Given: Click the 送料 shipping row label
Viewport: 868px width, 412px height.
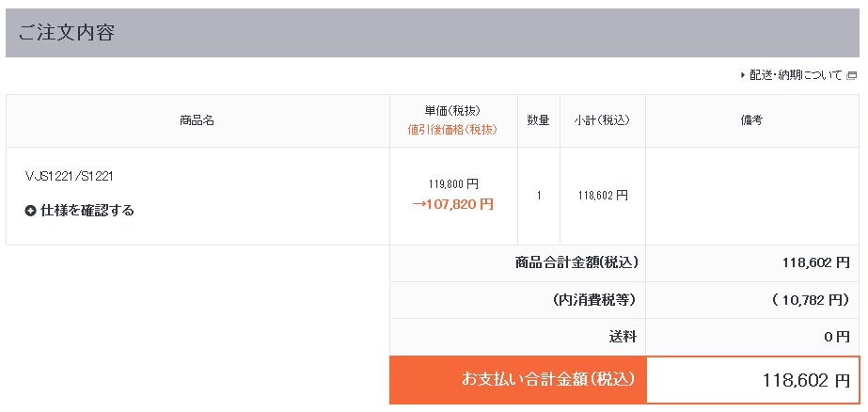Looking at the screenshot, I should (x=623, y=337).
